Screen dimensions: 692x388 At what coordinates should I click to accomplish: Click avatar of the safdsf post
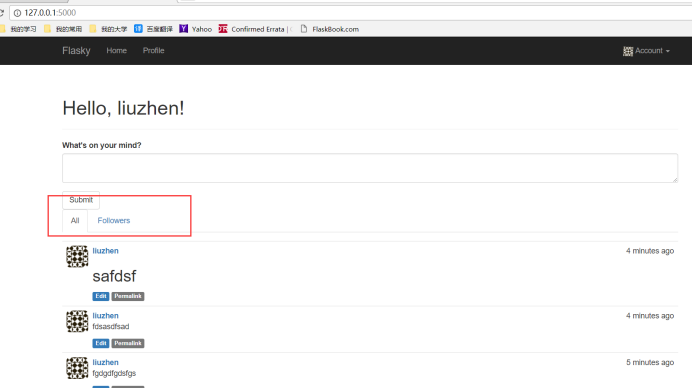[77, 256]
